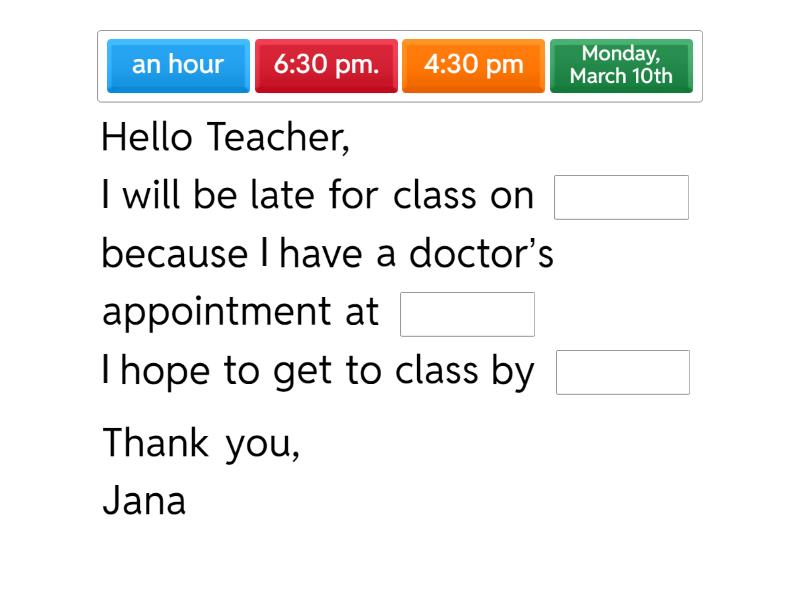Click the signature name "Jana"
Screen dimensions: 800x600
coord(144,501)
